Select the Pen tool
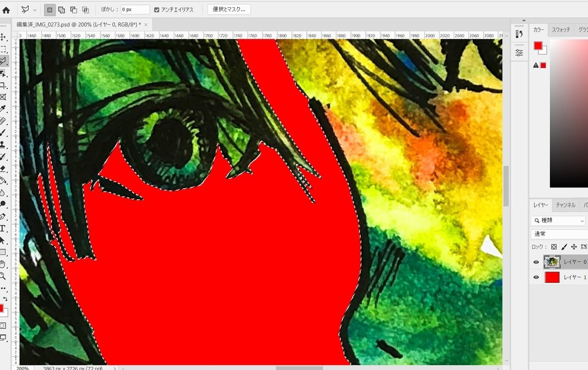The width and height of the screenshot is (588, 370). [3, 216]
